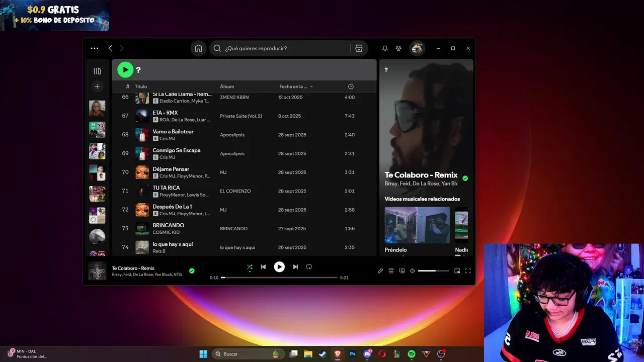Toggle repeat mode in player bar
Viewport: 644px width, 362px height.
pyautogui.click(x=309, y=267)
